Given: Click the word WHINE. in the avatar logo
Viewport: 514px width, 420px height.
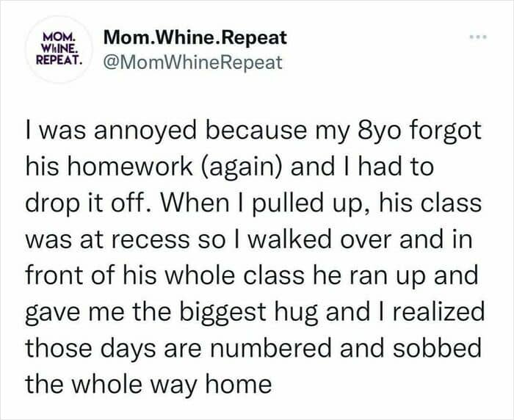Looking at the screenshot, I should pyautogui.click(x=59, y=48).
